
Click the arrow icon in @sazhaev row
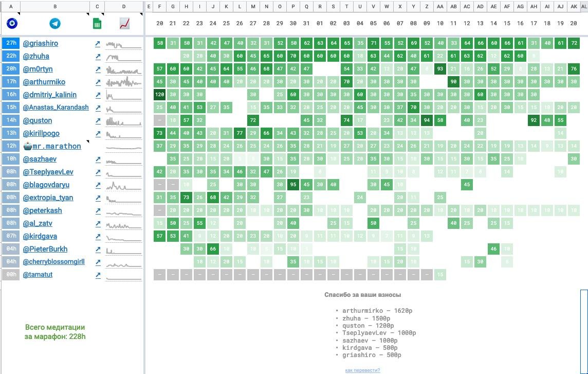coord(98,159)
